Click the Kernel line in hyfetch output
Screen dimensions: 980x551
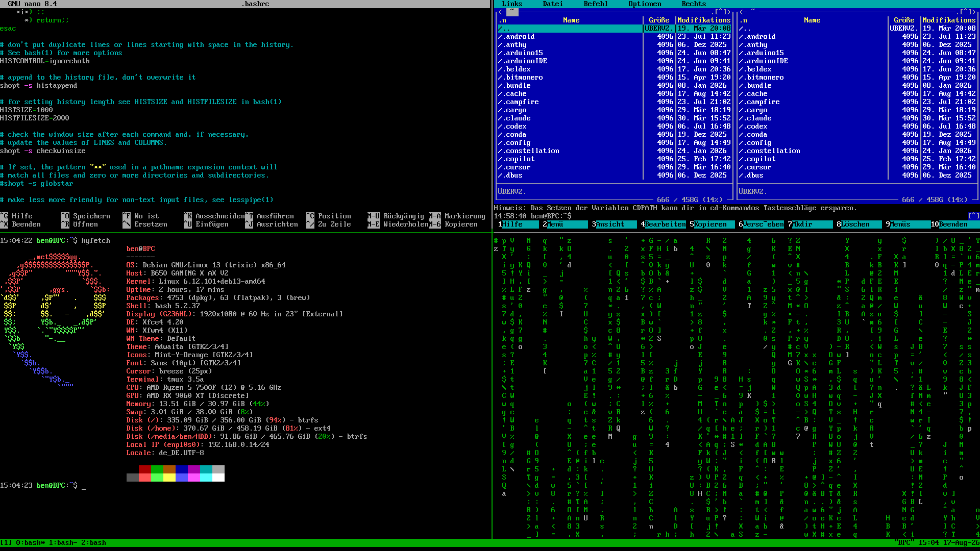point(196,282)
